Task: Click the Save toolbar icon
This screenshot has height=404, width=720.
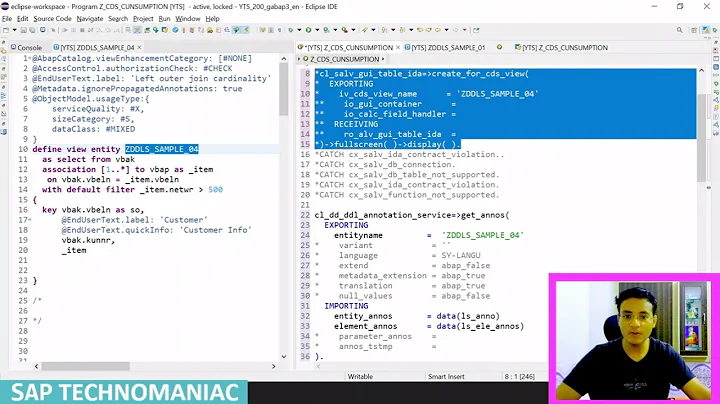Action: coord(23,30)
